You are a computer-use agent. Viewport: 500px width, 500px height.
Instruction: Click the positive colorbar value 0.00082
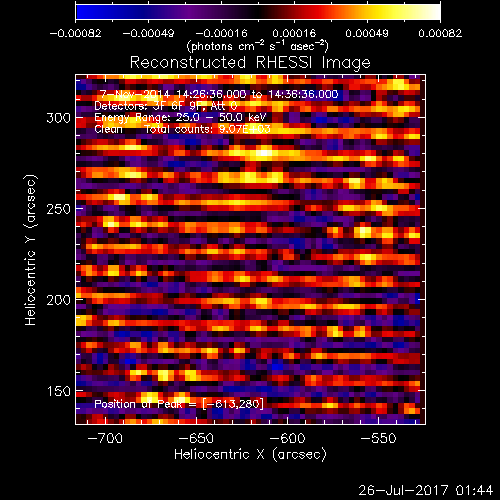pyautogui.click(x=440, y=33)
